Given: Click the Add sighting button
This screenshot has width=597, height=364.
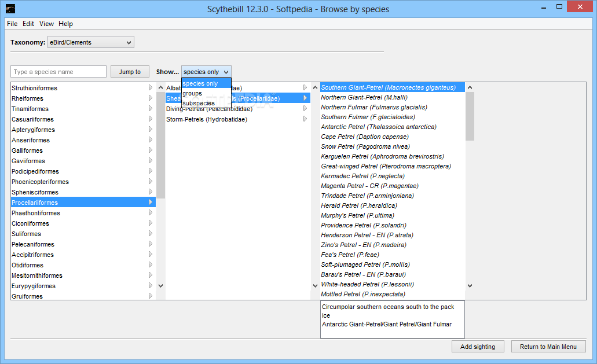Looking at the screenshot, I should click(x=478, y=347).
